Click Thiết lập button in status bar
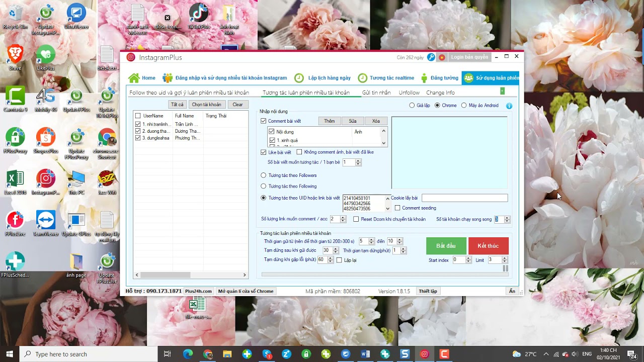The image size is (644, 362). [x=428, y=291]
